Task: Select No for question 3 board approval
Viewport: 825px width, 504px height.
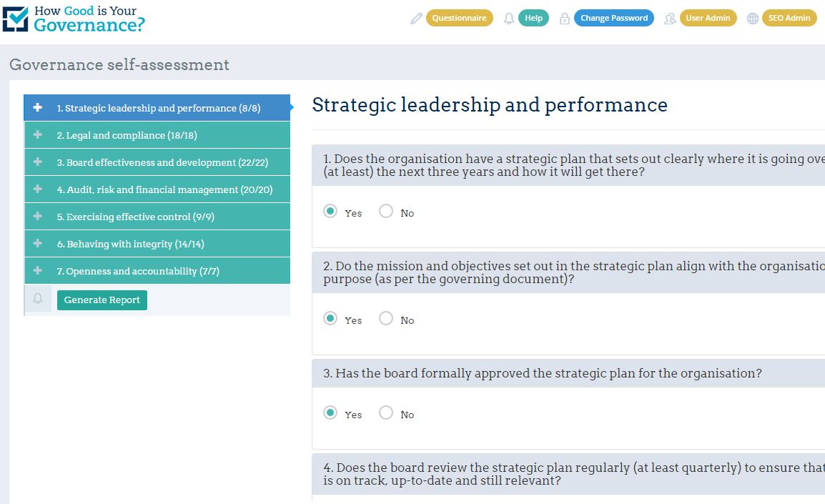Action: (386, 412)
